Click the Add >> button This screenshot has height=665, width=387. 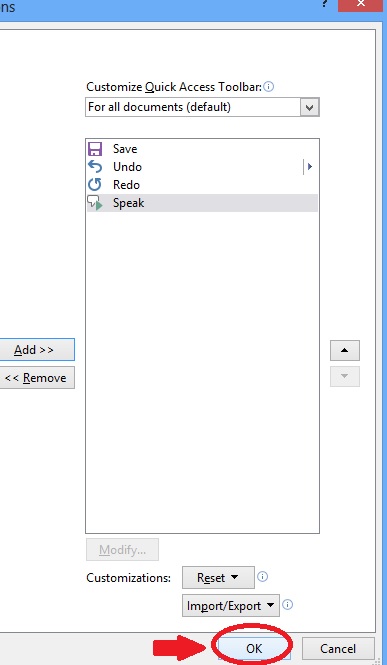click(36, 350)
